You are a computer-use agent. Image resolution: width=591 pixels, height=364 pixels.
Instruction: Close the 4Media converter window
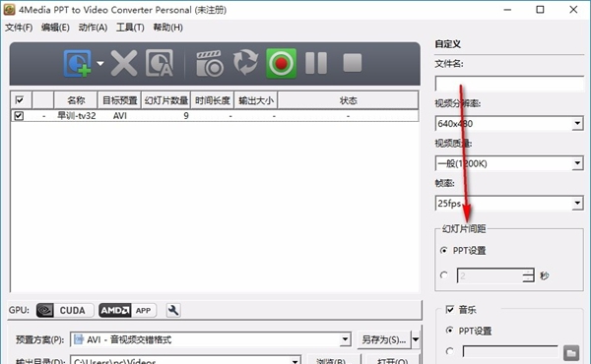point(573,10)
